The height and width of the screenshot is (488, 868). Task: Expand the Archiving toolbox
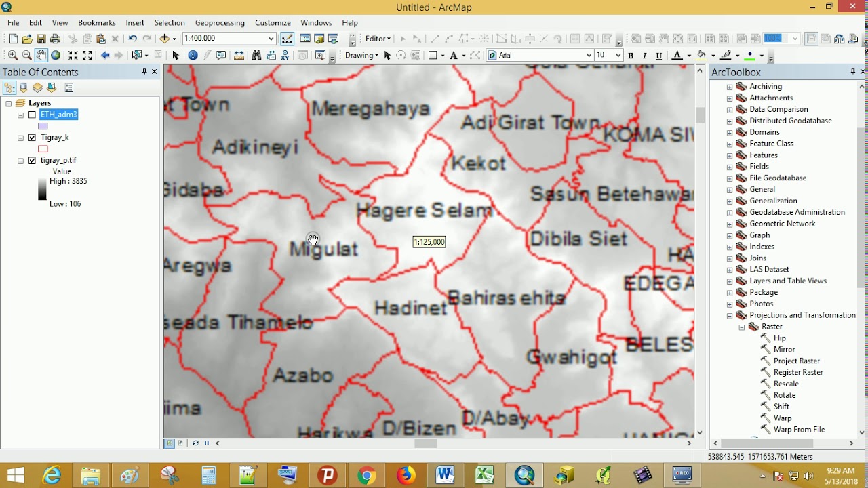coord(730,87)
